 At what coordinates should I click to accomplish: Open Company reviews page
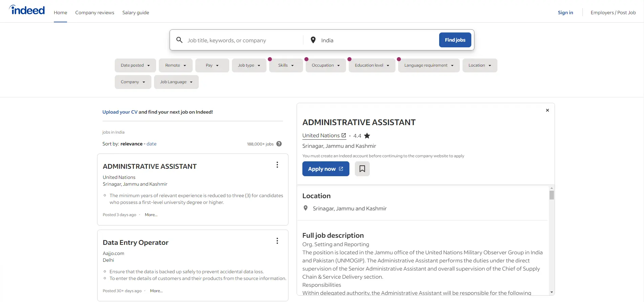click(95, 13)
